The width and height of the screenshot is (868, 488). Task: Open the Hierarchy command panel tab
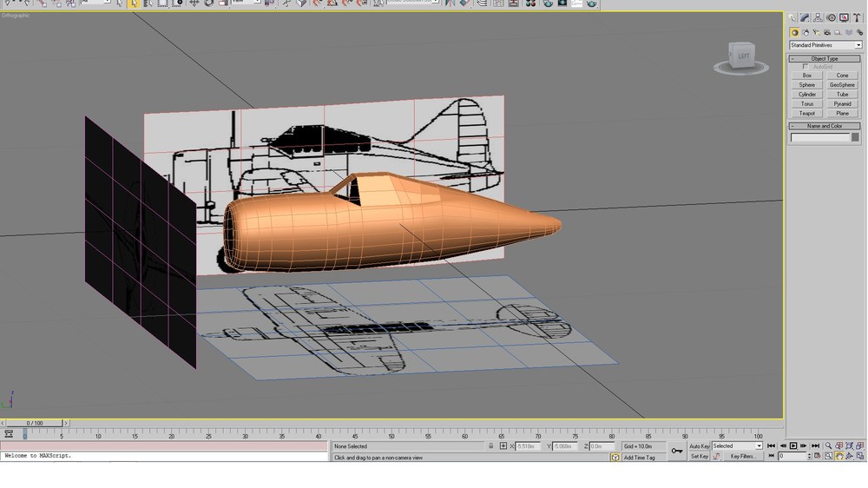tap(818, 17)
